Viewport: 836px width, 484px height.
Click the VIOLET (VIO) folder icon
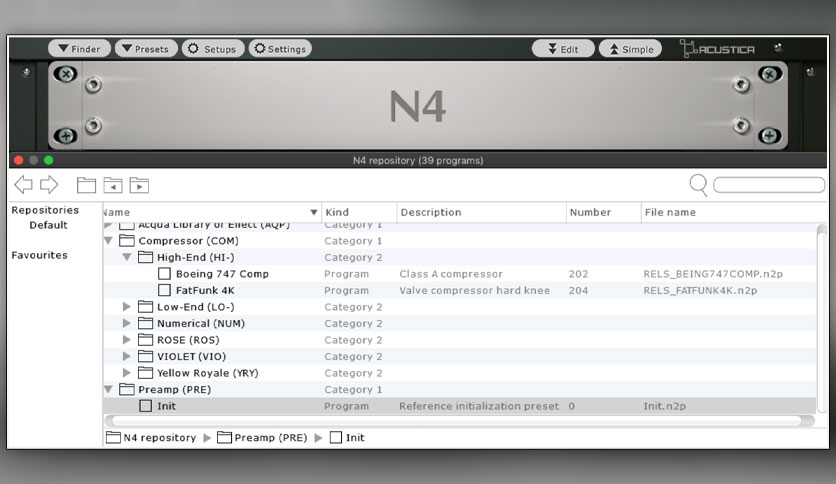(x=145, y=356)
